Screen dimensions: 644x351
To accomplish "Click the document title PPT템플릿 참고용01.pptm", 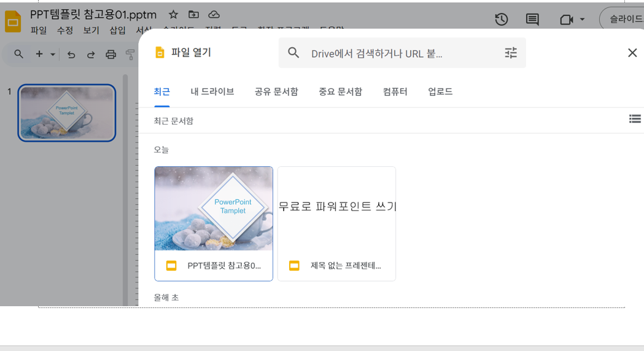I will pos(93,15).
